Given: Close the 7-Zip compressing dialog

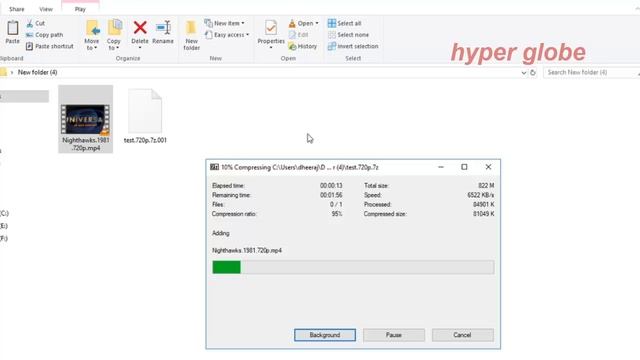Looking at the screenshot, I should [x=488, y=167].
